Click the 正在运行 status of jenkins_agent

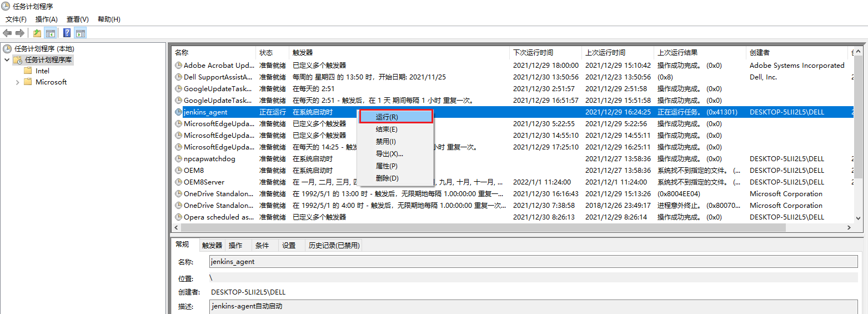[x=273, y=112]
